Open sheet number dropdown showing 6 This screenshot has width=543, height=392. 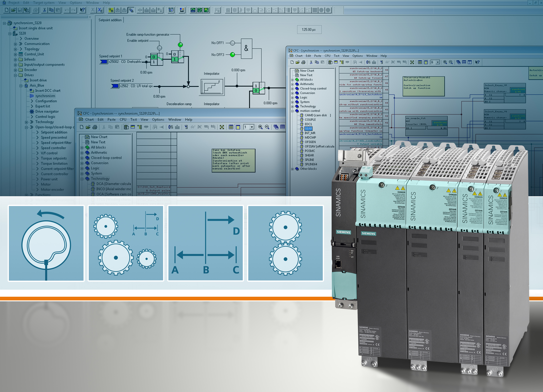(438, 62)
